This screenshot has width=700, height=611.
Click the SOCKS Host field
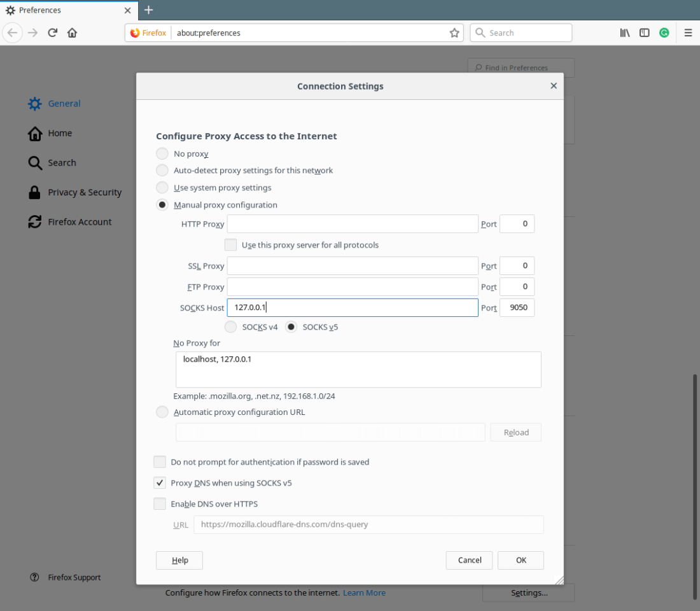pos(353,308)
